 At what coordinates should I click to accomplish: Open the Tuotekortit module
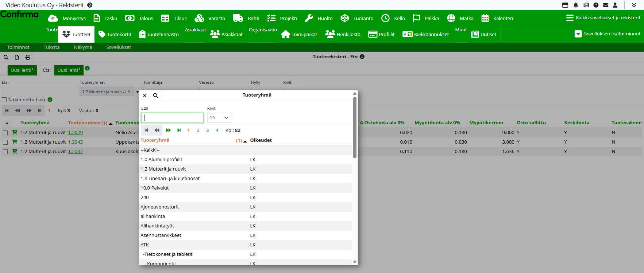(x=115, y=34)
